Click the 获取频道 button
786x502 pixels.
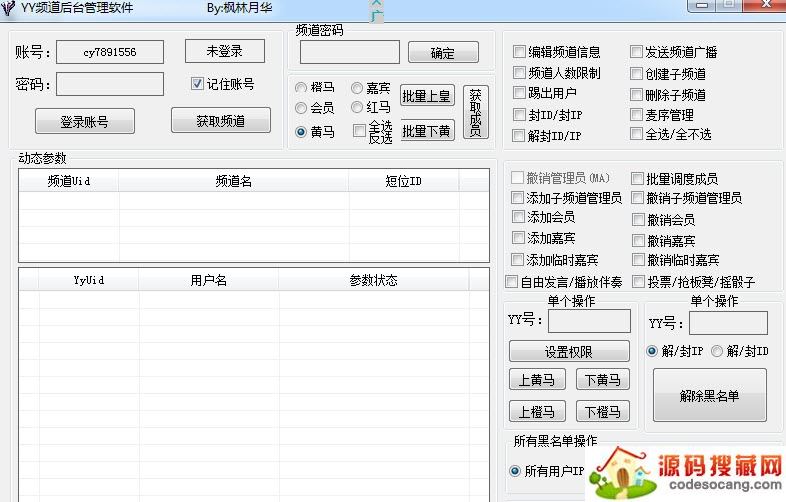pyautogui.click(x=220, y=122)
